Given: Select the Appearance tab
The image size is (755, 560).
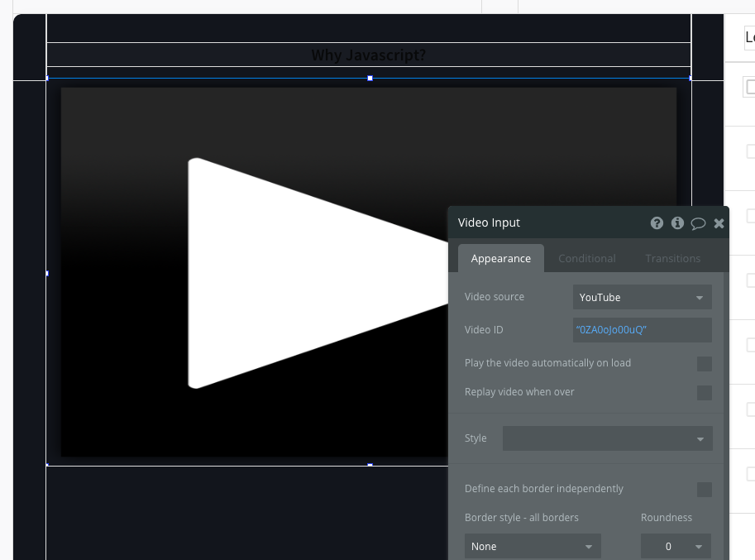Looking at the screenshot, I should pyautogui.click(x=500, y=259).
